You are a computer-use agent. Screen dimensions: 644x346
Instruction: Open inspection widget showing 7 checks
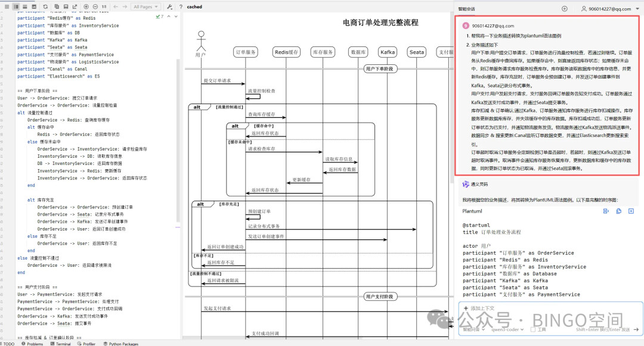[x=160, y=17]
